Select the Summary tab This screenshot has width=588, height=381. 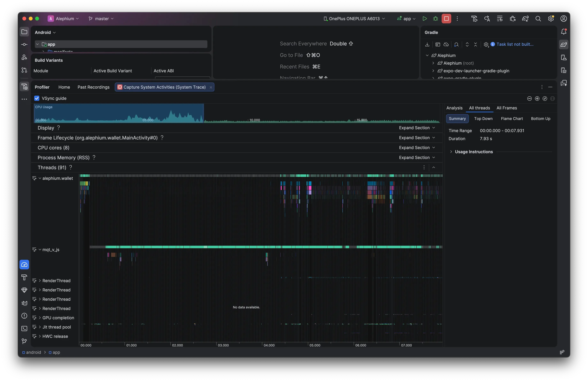coord(457,119)
